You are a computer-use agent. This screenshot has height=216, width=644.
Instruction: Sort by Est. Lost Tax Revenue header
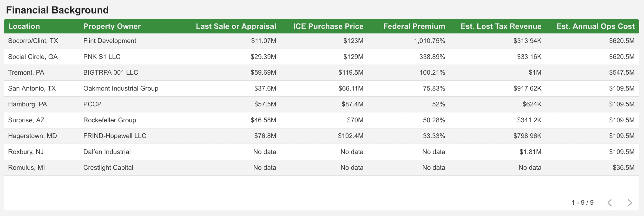coord(501,26)
